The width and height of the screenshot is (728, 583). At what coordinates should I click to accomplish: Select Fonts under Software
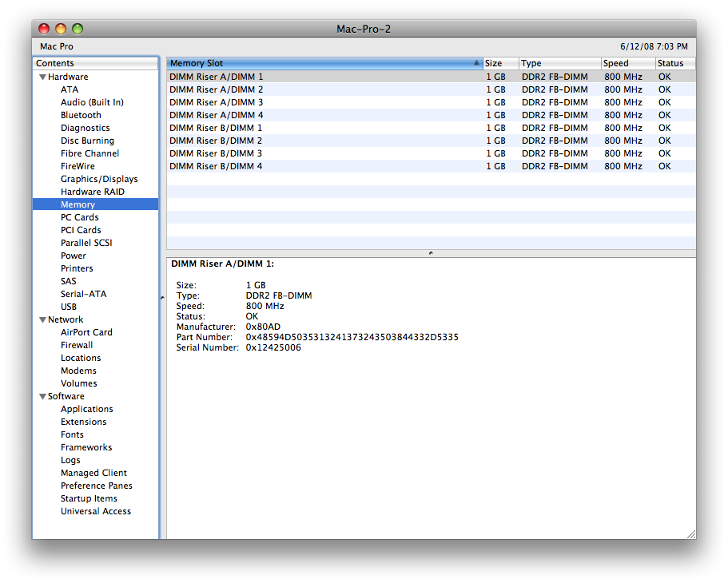[72, 434]
